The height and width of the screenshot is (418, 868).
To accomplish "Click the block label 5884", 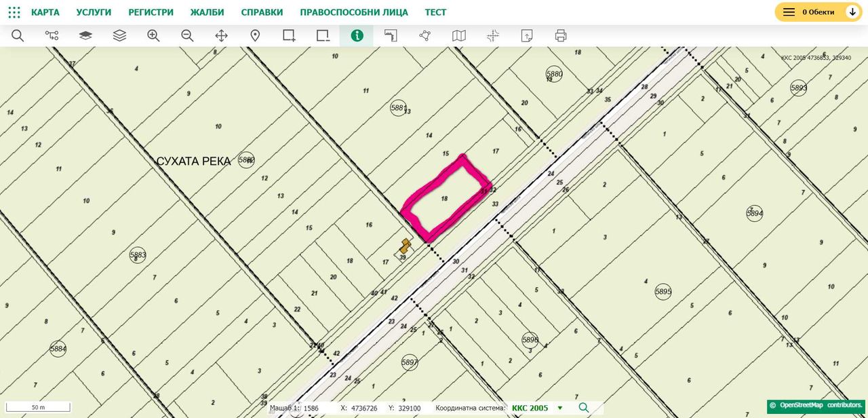I will click(x=58, y=349).
